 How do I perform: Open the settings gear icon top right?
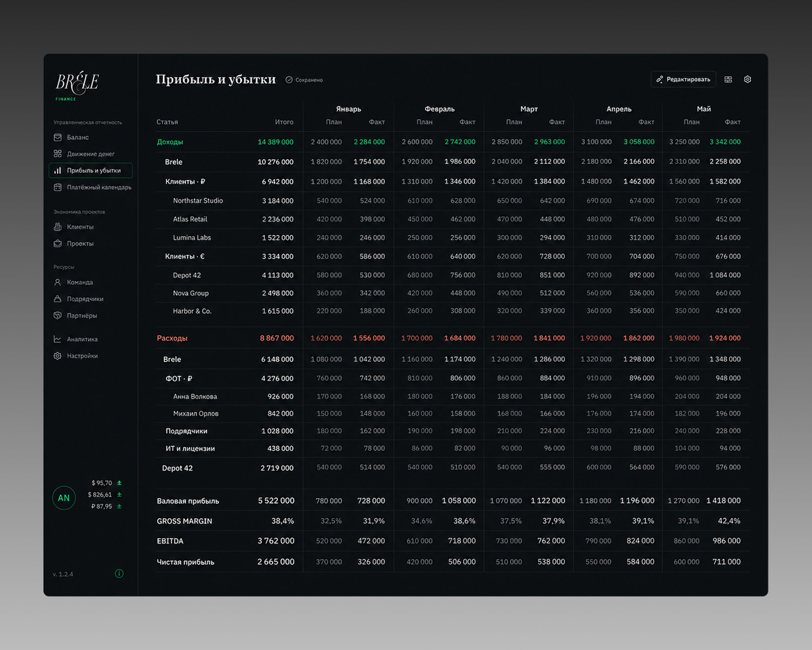[x=747, y=80]
